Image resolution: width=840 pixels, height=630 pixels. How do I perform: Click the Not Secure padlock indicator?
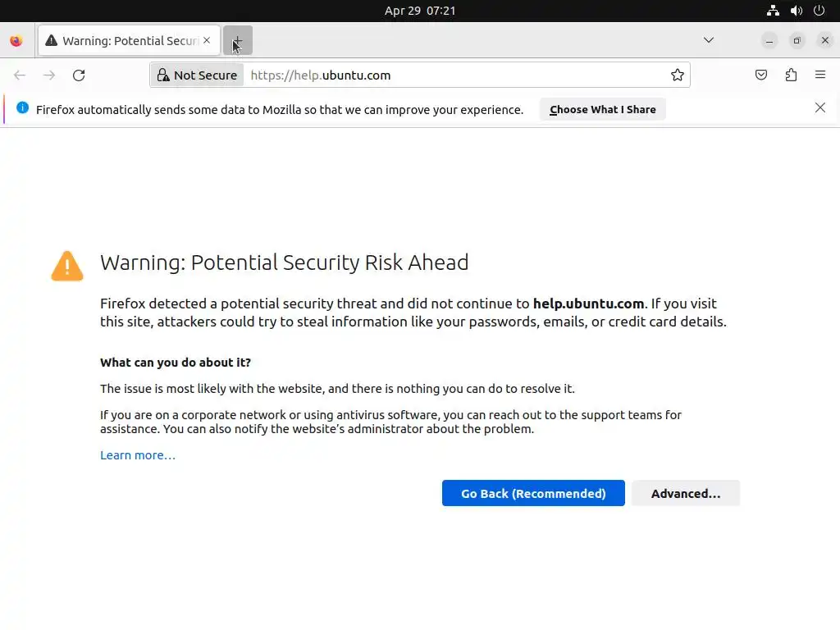click(197, 75)
